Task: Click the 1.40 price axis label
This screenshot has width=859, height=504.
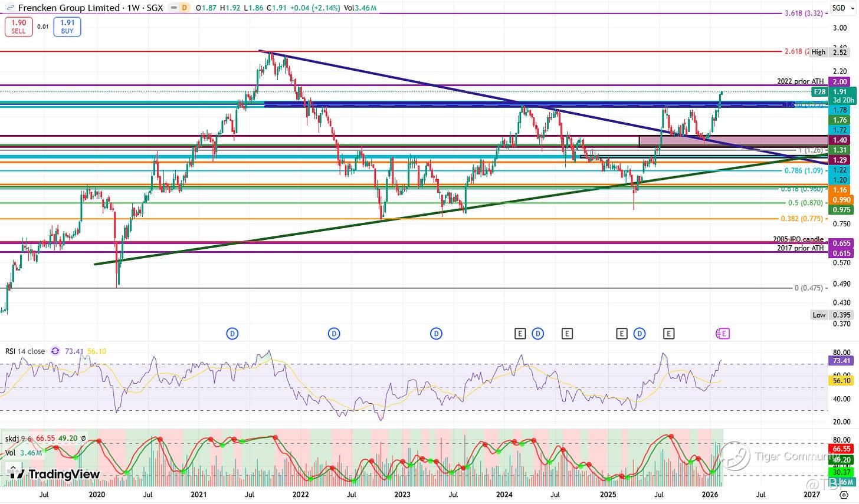Action: (x=840, y=140)
